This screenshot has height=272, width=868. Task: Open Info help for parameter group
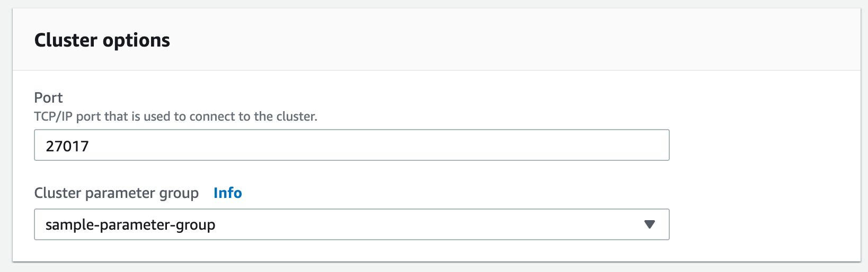click(x=228, y=193)
